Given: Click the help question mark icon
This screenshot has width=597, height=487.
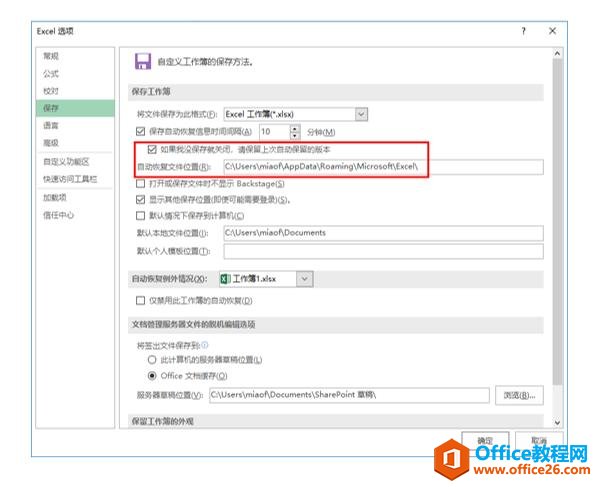Looking at the screenshot, I should [x=524, y=31].
